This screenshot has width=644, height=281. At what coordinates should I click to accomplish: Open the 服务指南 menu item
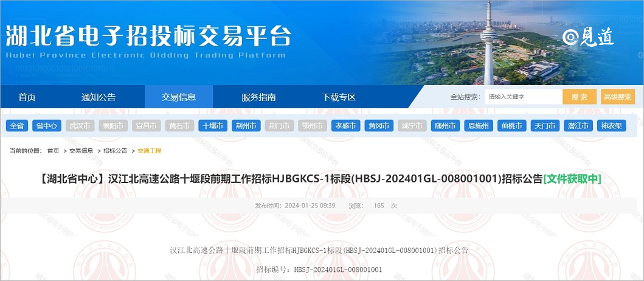[x=258, y=97]
